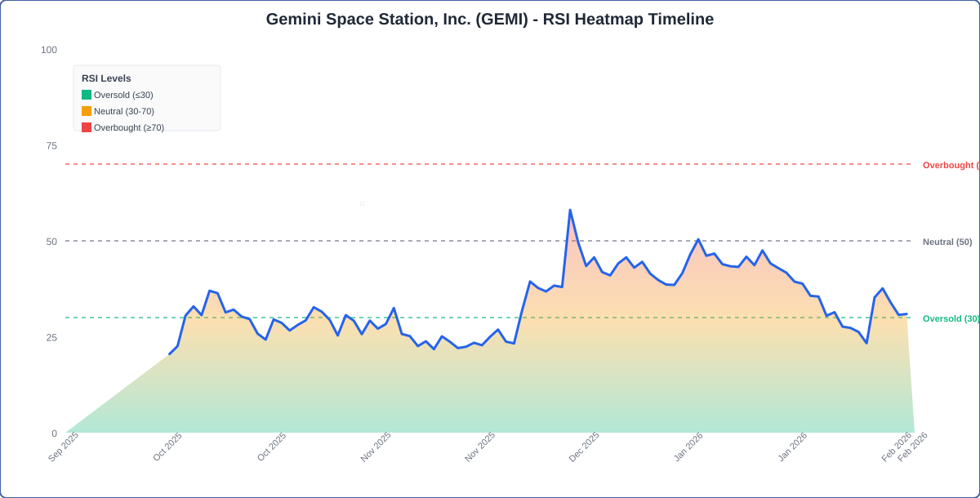980x498 pixels.
Task: Collapse the legend panel header
Action: click(x=106, y=78)
